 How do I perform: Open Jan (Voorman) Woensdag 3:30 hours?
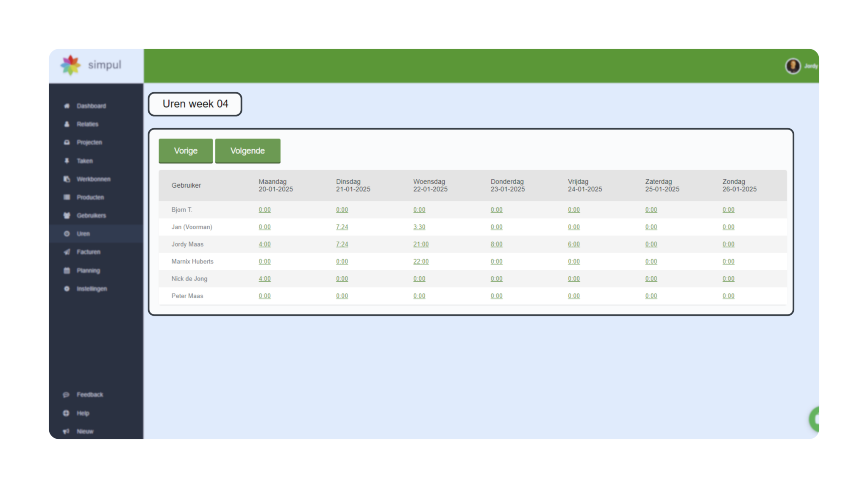pos(419,227)
